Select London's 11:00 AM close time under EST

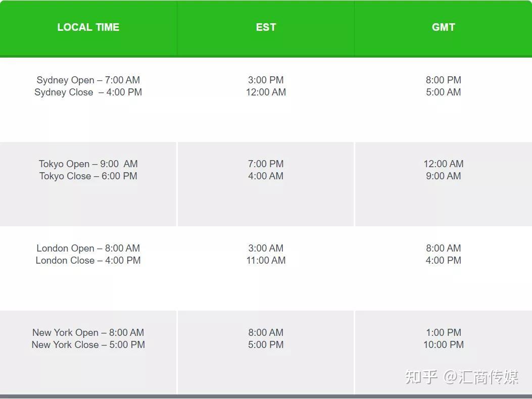click(266, 261)
